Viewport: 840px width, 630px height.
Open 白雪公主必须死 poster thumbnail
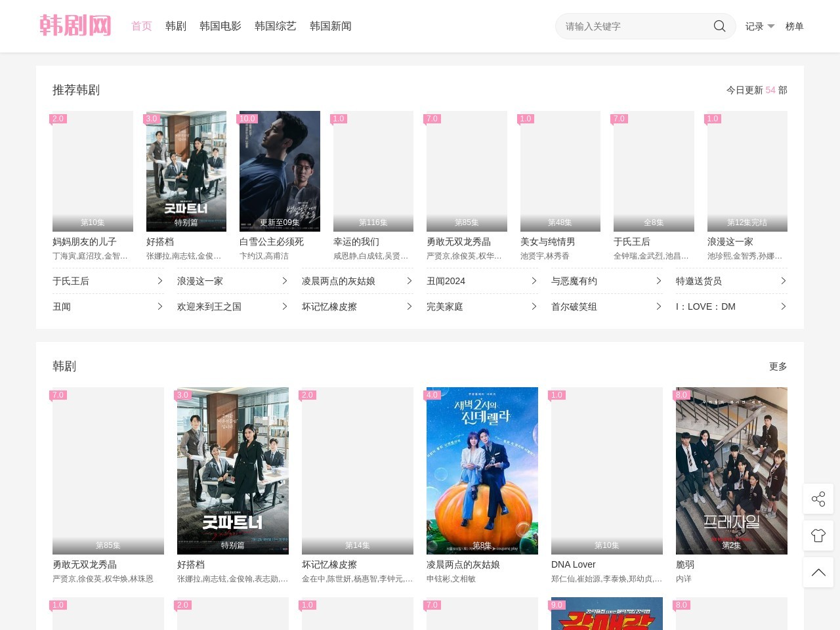(x=280, y=171)
